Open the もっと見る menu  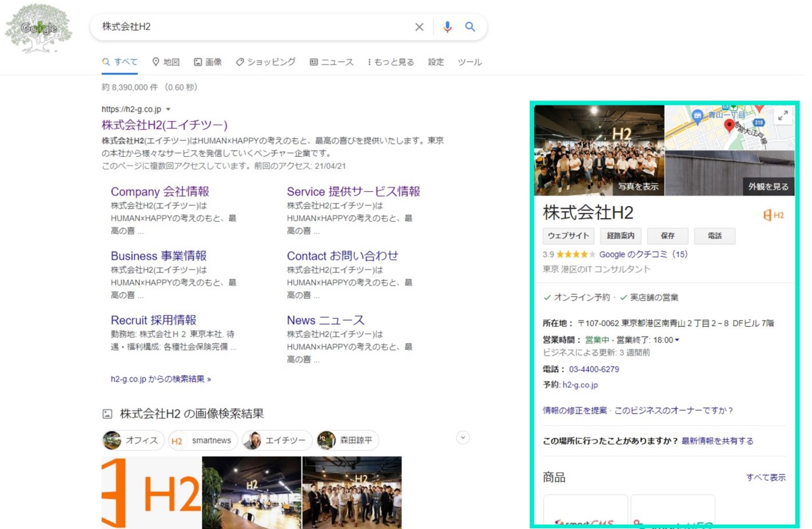click(390, 62)
